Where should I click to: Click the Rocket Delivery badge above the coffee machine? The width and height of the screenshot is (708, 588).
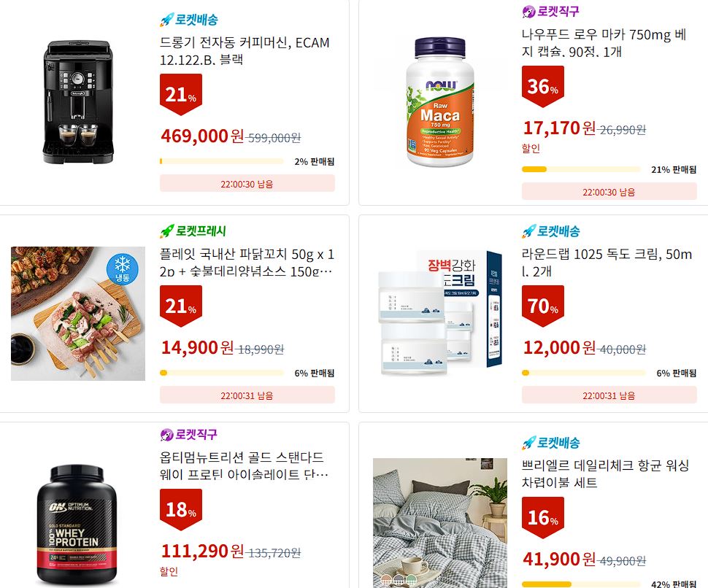(x=189, y=20)
